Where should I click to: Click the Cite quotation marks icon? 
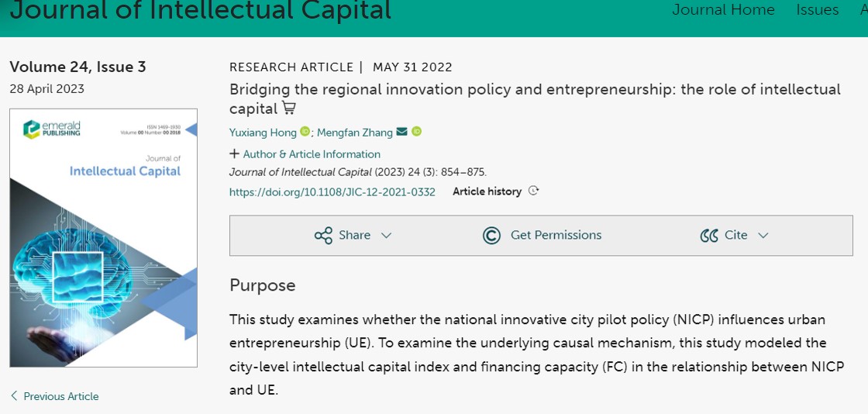tap(709, 235)
